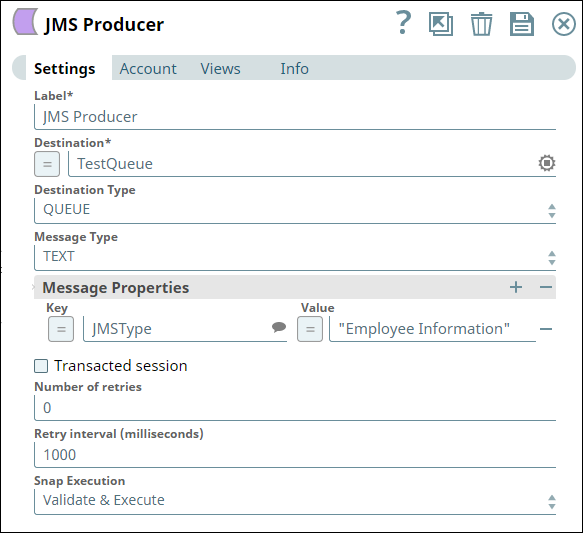Enable the Transacted session checkbox
583x533 pixels.
coord(41,366)
